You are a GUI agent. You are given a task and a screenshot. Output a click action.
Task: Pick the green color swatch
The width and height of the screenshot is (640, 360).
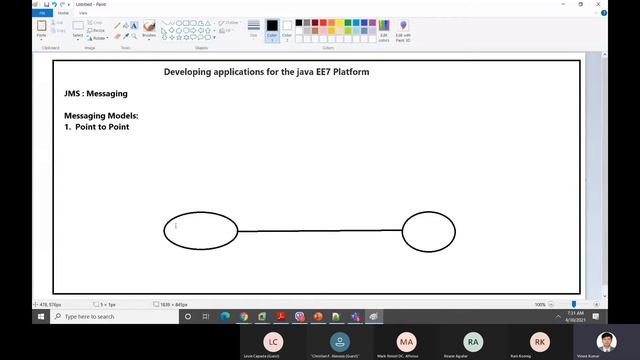pyautogui.click(x=348, y=23)
